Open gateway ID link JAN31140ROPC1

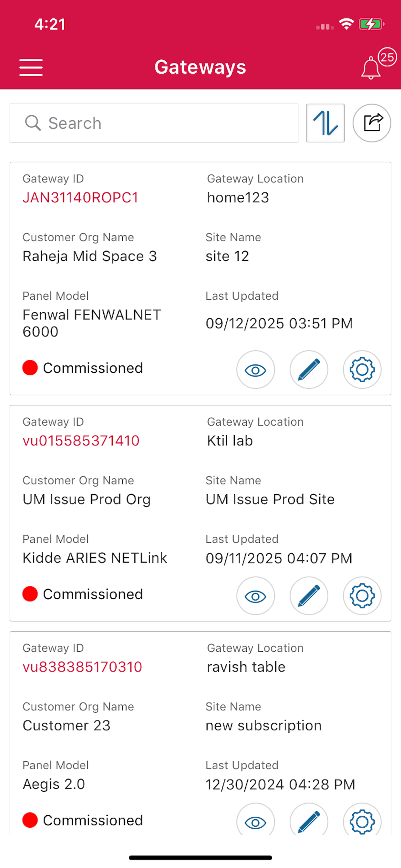[x=80, y=198]
